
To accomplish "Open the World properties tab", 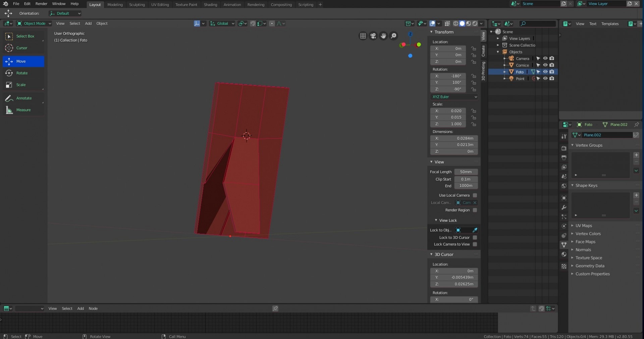I will click(564, 186).
